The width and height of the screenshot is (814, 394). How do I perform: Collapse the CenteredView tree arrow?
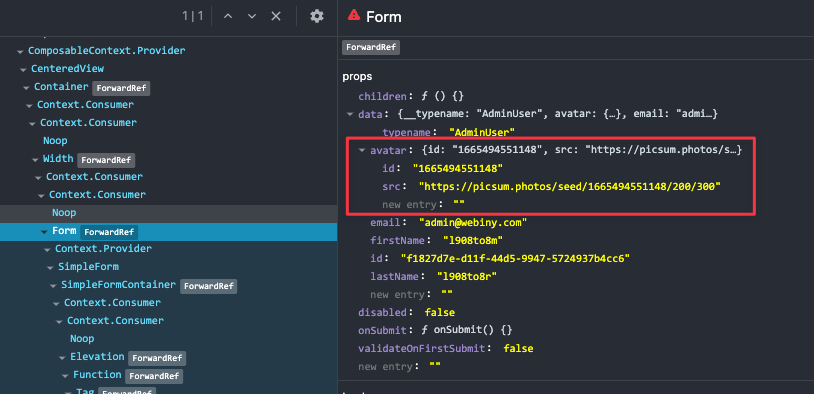point(23,69)
